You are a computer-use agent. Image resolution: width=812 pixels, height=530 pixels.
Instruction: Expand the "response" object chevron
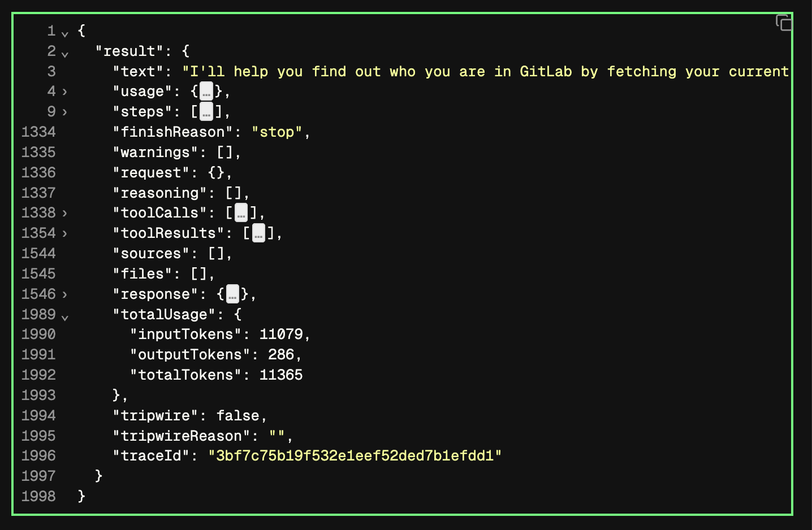pos(65,294)
